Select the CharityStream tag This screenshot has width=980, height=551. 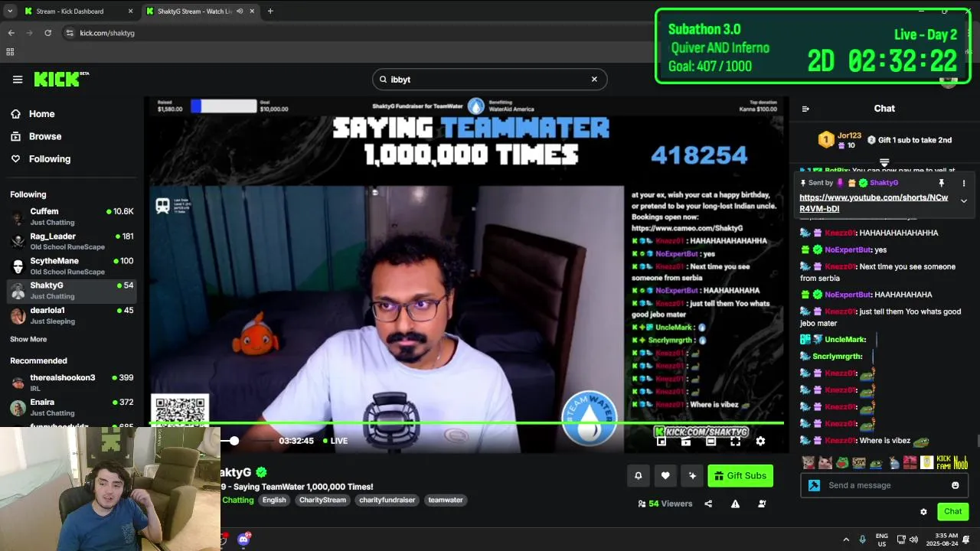(322, 500)
